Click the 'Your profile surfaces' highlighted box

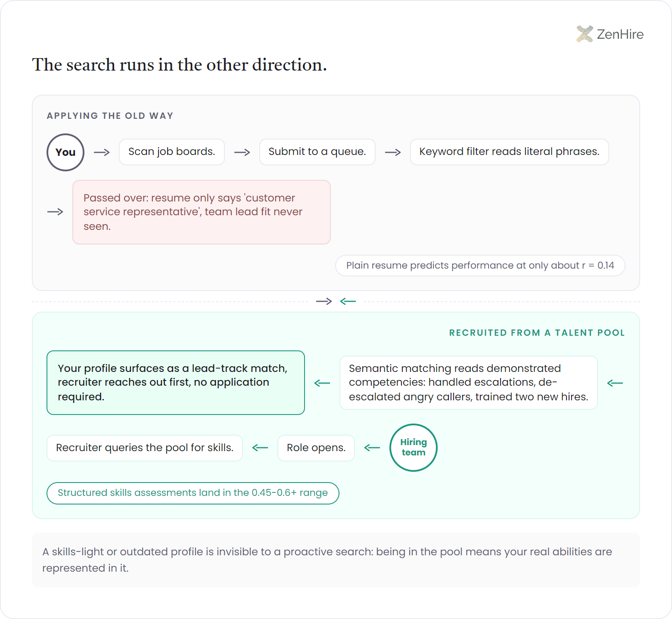tap(176, 383)
